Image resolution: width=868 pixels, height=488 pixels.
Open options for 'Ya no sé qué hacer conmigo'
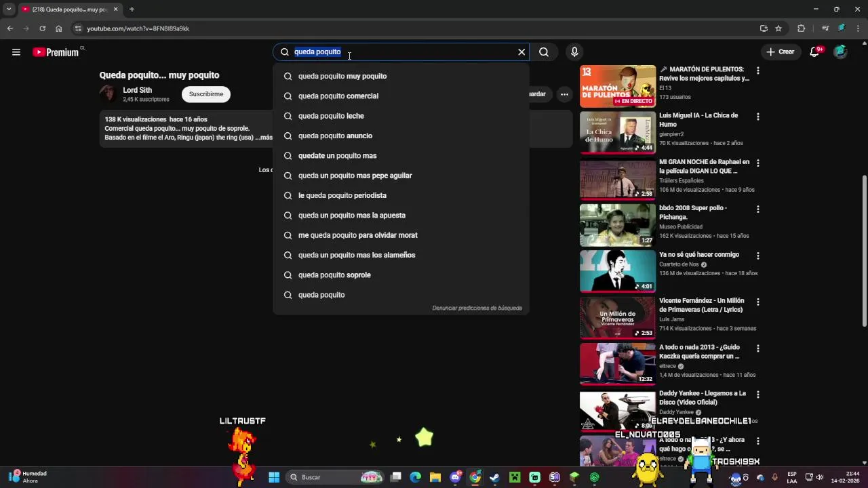758,256
